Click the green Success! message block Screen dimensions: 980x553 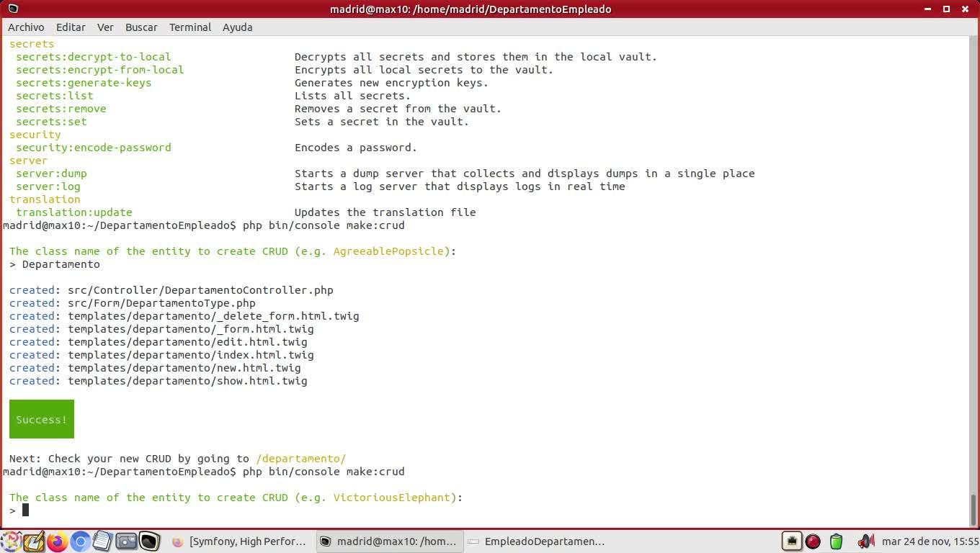pyautogui.click(x=42, y=419)
